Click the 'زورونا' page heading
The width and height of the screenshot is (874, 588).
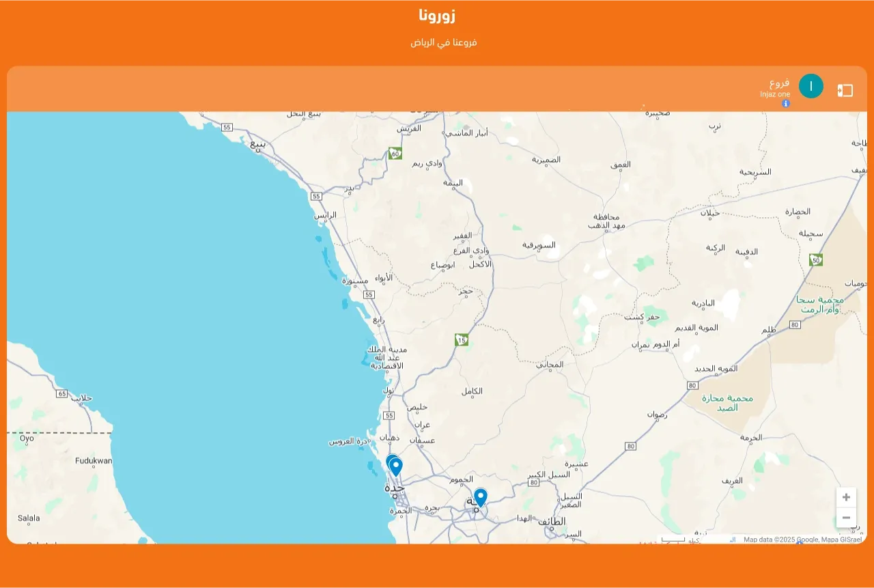click(437, 15)
